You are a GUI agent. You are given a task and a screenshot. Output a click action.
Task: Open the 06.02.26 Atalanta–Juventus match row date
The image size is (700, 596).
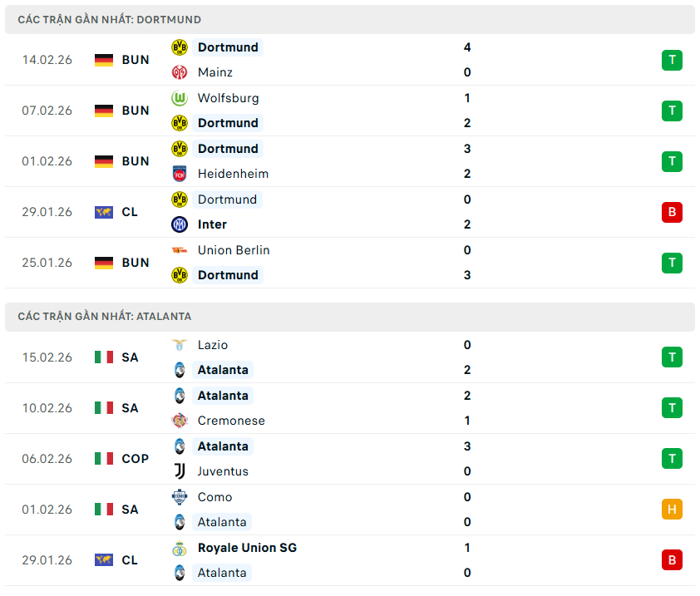(x=47, y=459)
